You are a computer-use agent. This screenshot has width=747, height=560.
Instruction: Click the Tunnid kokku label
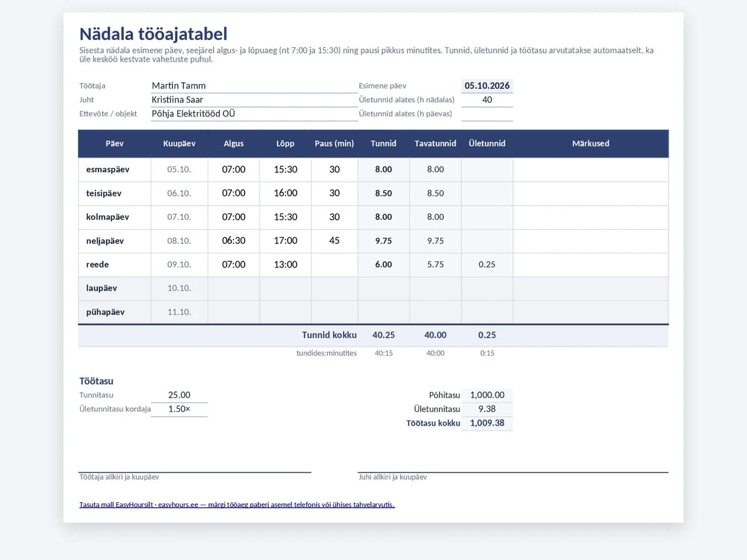pyautogui.click(x=329, y=335)
